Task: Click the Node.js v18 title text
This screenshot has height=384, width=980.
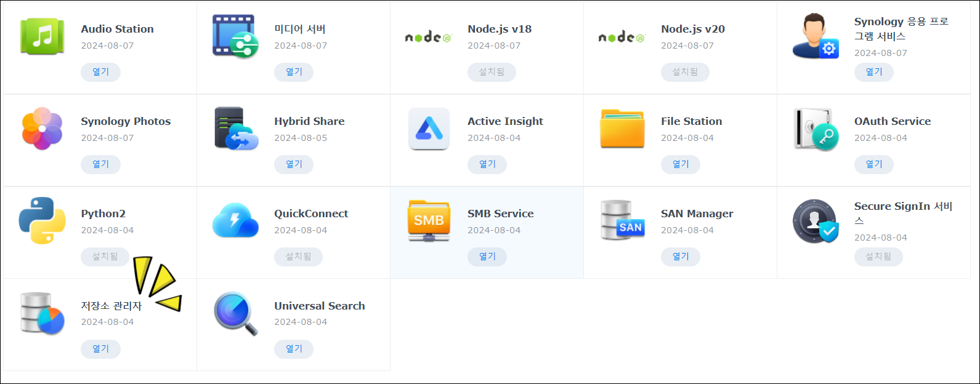Action: tap(500, 29)
